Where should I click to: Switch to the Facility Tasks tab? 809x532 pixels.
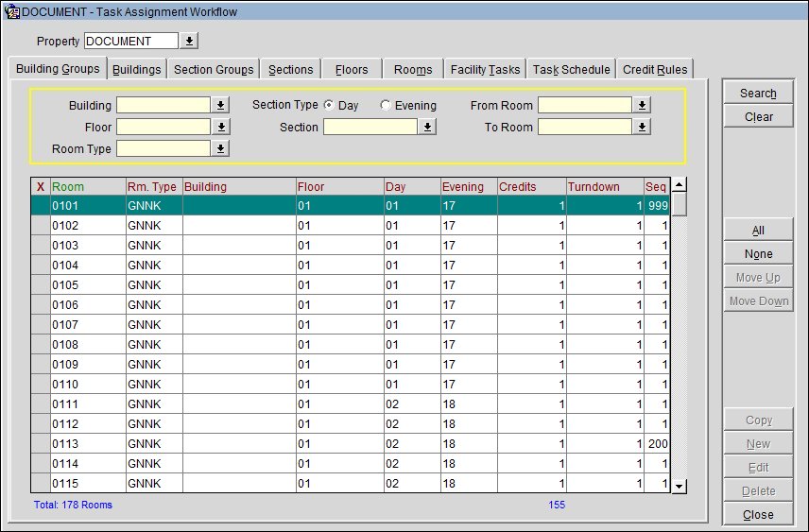[485, 70]
